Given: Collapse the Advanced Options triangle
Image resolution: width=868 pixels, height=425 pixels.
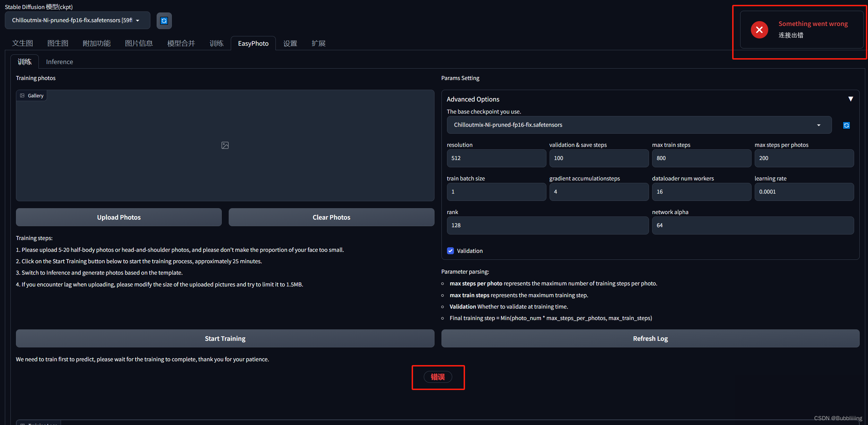Looking at the screenshot, I should [850, 99].
